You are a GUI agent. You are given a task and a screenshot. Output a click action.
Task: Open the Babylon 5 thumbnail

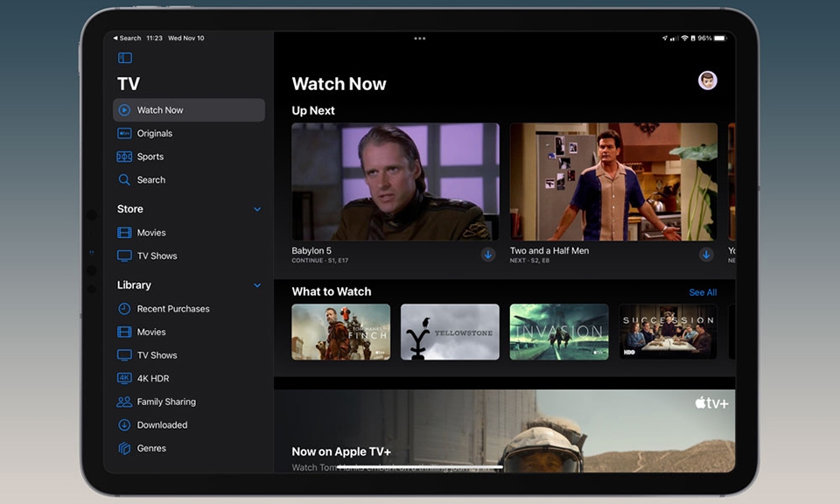(x=395, y=182)
